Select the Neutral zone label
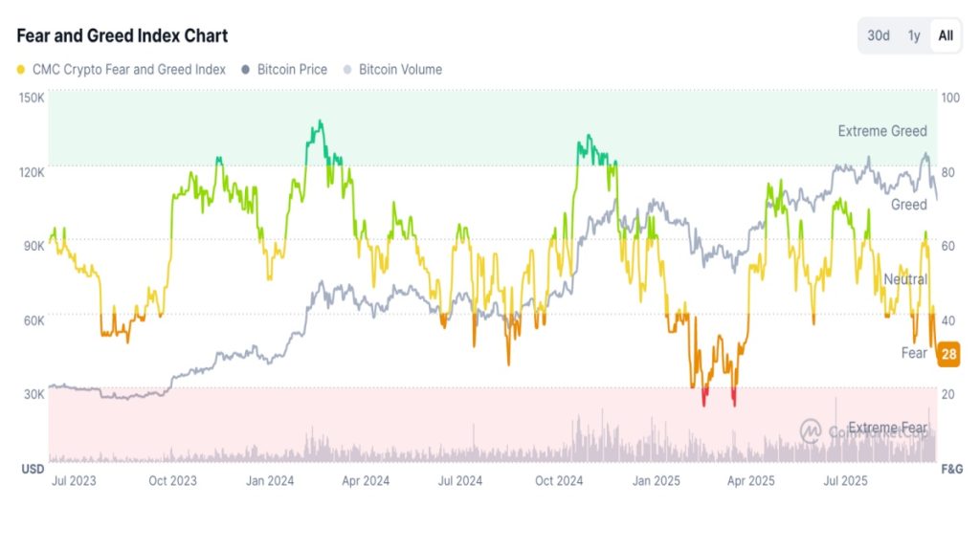Screen dimensions: 980x550 point(904,279)
